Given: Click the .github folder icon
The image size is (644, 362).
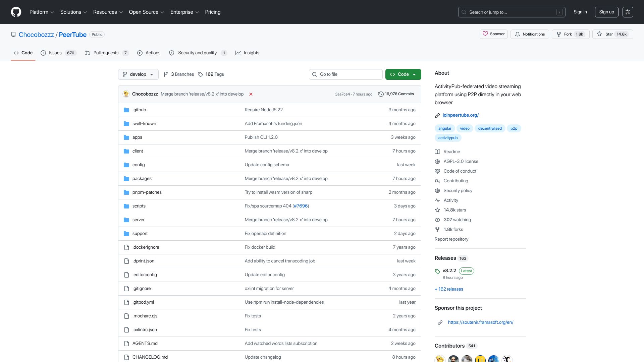Looking at the screenshot, I should (x=126, y=110).
